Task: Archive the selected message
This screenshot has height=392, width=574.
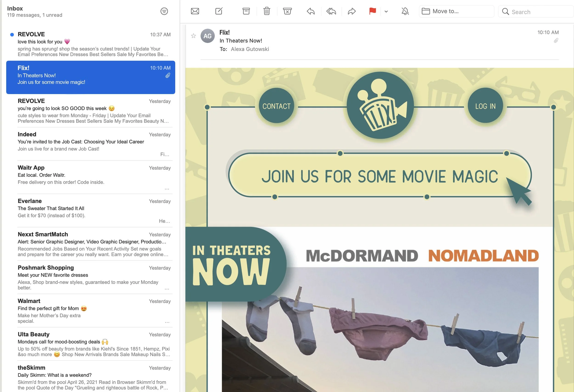Action: pos(246,11)
